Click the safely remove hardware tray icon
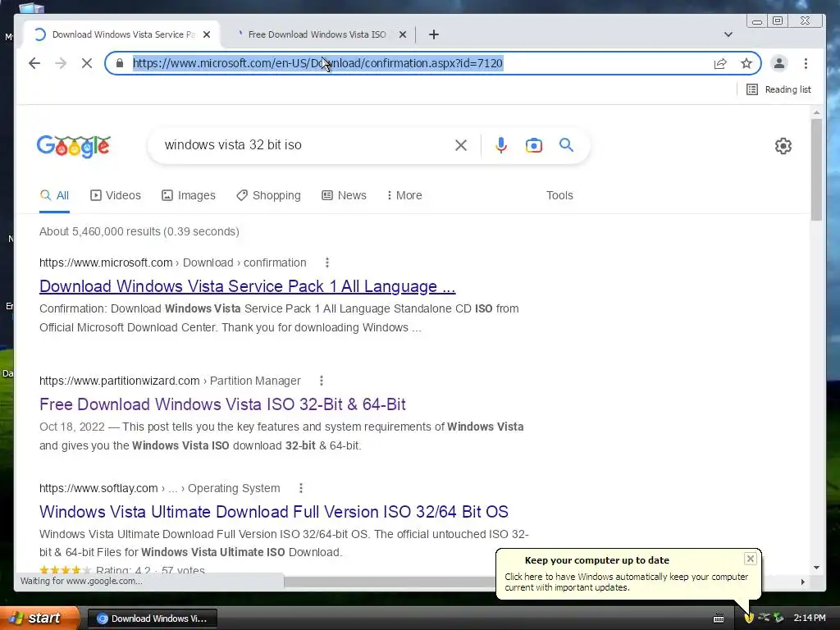The width and height of the screenshot is (840, 630). tap(778, 619)
